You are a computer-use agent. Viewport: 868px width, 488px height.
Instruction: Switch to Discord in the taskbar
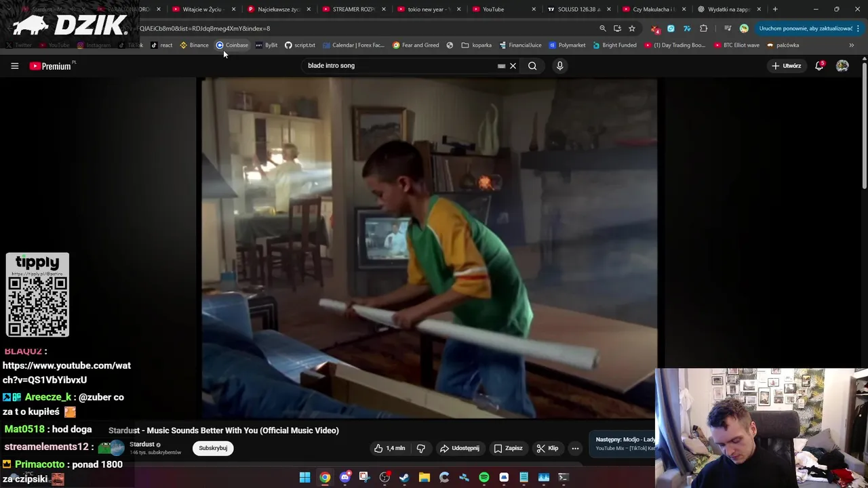pos(344,478)
